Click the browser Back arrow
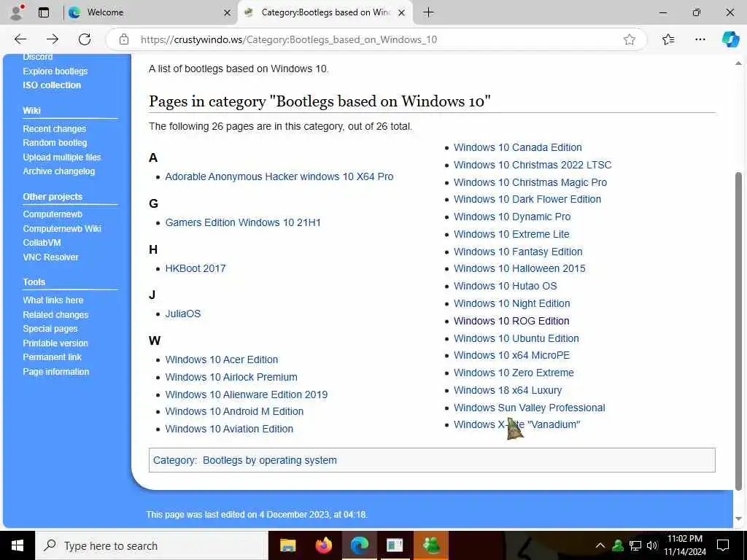The width and height of the screenshot is (747, 560). click(x=20, y=39)
